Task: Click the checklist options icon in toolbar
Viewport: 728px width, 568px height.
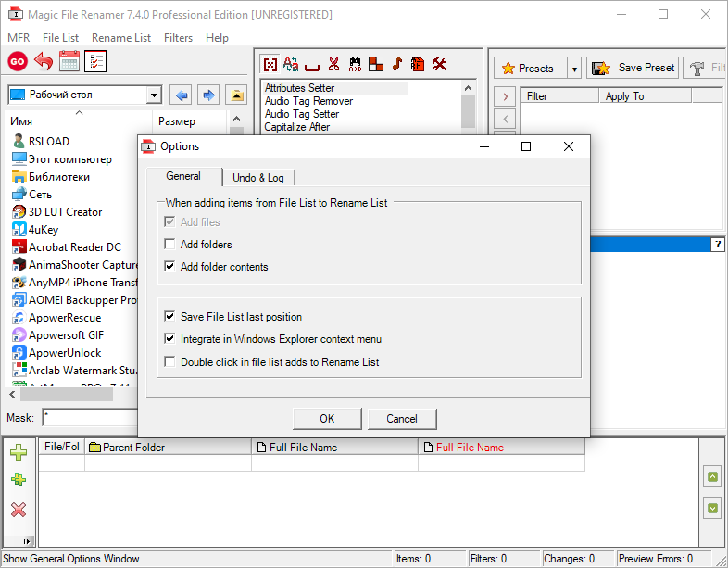Action: coord(95,61)
